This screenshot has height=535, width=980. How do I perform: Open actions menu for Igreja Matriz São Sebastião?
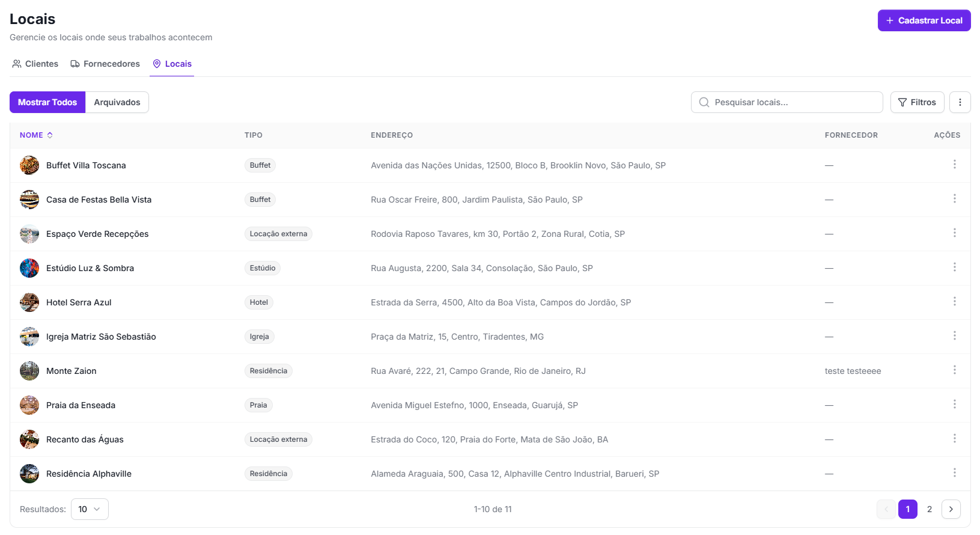click(x=954, y=336)
